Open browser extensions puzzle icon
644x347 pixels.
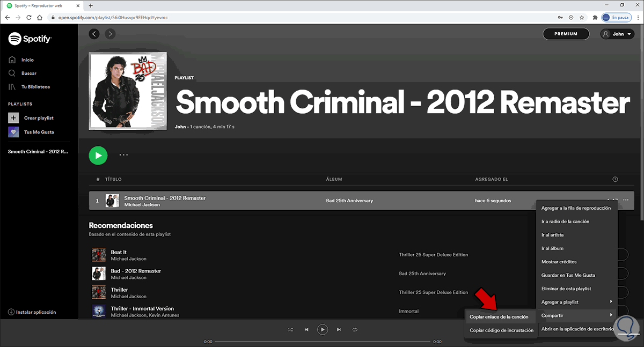(595, 17)
